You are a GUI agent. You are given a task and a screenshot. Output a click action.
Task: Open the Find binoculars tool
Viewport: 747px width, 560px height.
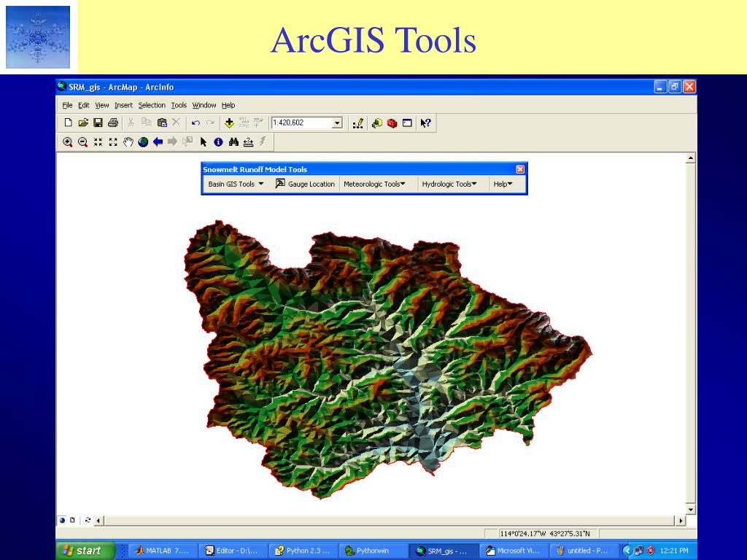[233, 142]
